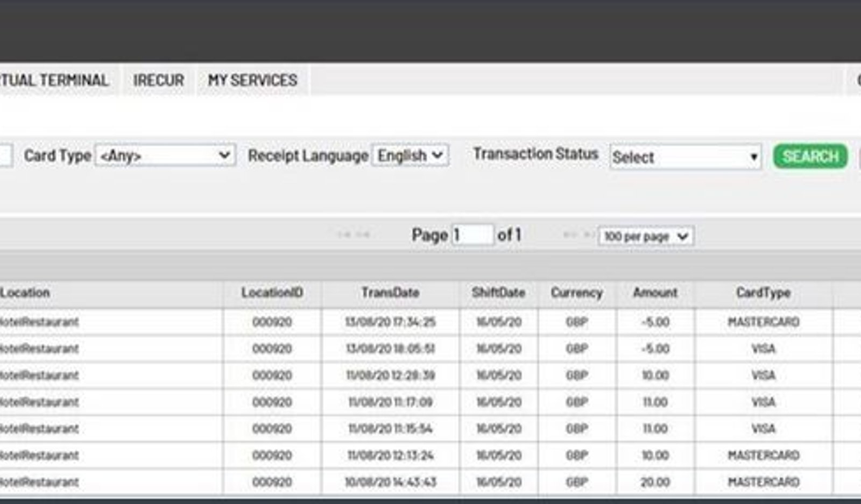Screen dimensions: 861x504
Task: Click the page number input field
Action: coord(472,235)
